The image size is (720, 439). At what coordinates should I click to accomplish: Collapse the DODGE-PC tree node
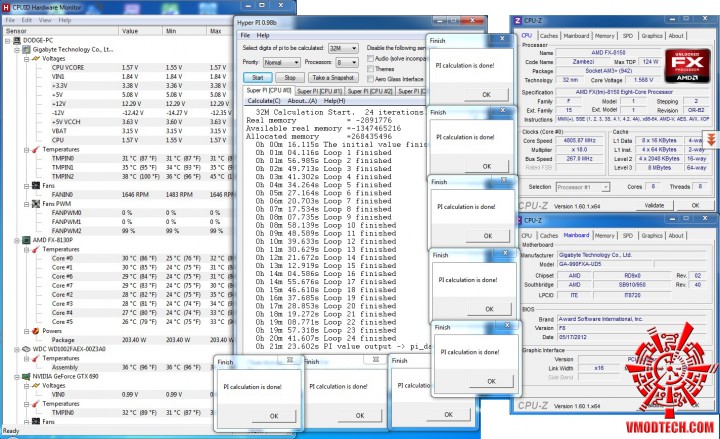tap(8, 40)
